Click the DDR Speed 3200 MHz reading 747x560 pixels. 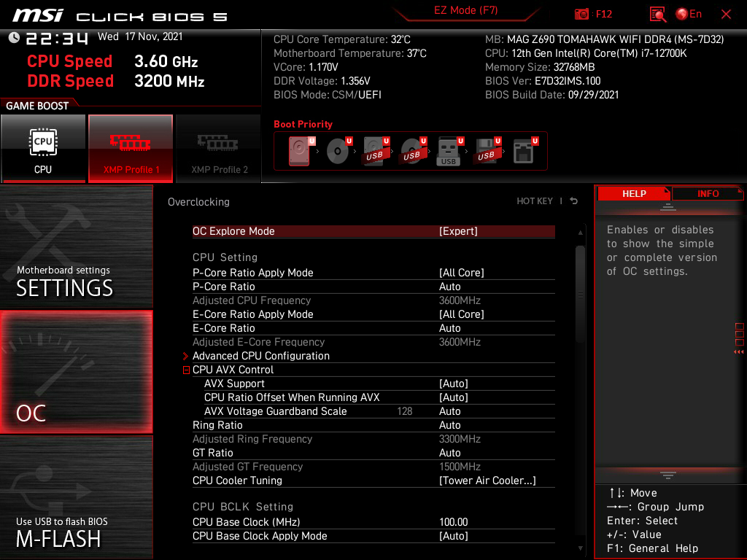(116, 81)
